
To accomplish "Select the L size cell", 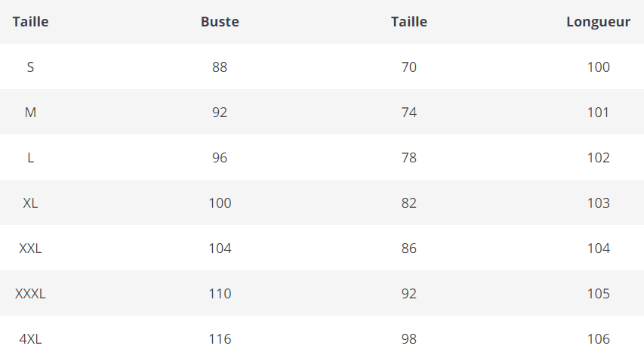I will [x=30, y=158].
